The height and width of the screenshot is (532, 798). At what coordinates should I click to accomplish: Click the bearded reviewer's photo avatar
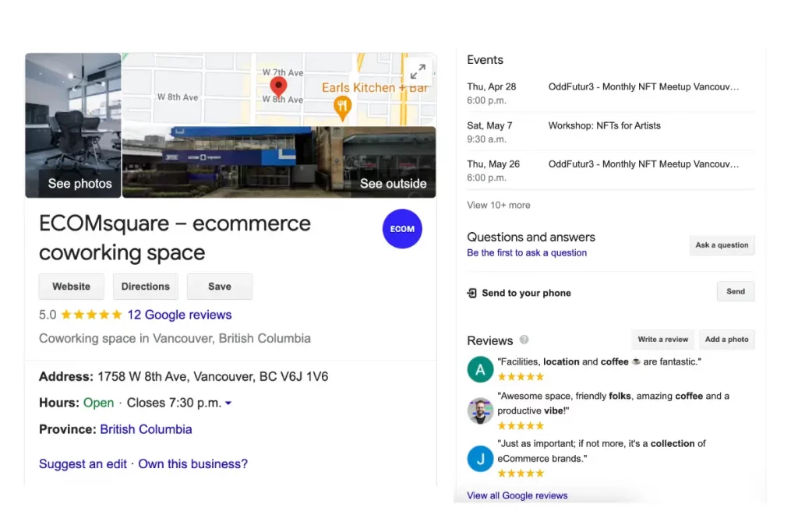point(480,411)
